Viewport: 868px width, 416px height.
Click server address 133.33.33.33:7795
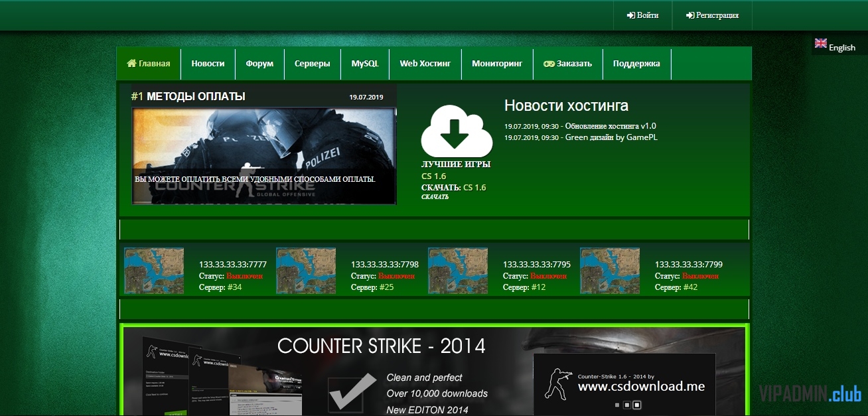click(x=537, y=264)
